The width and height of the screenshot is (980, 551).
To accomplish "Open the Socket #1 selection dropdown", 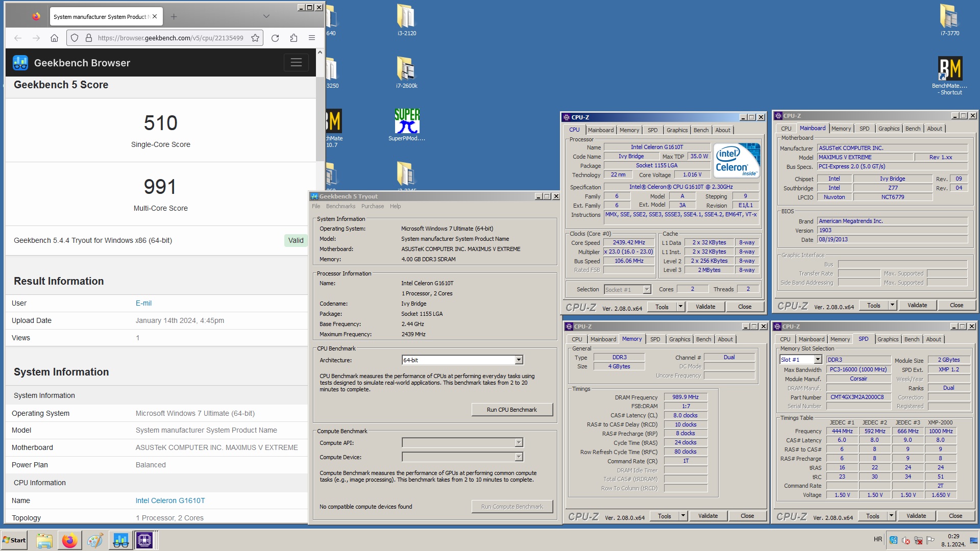I will [627, 289].
